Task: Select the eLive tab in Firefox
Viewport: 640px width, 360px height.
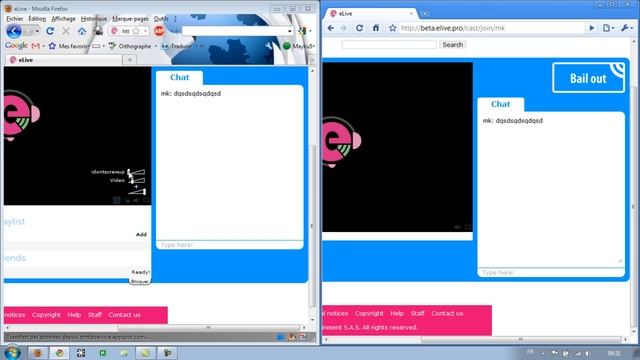Action: [64, 60]
